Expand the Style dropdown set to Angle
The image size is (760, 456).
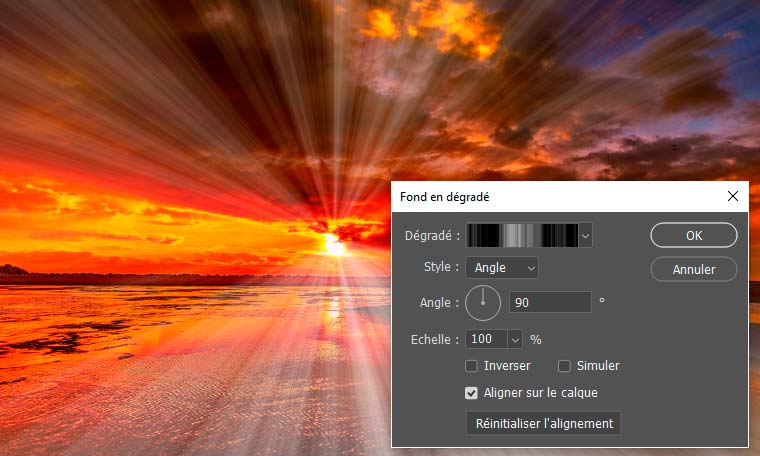click(x=502, y=267)
